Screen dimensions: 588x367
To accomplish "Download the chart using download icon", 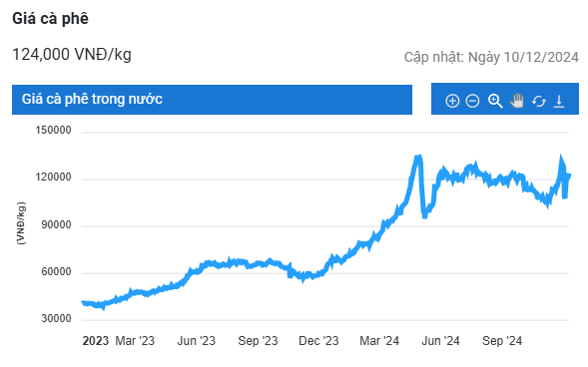I will [x=559, y=101].
